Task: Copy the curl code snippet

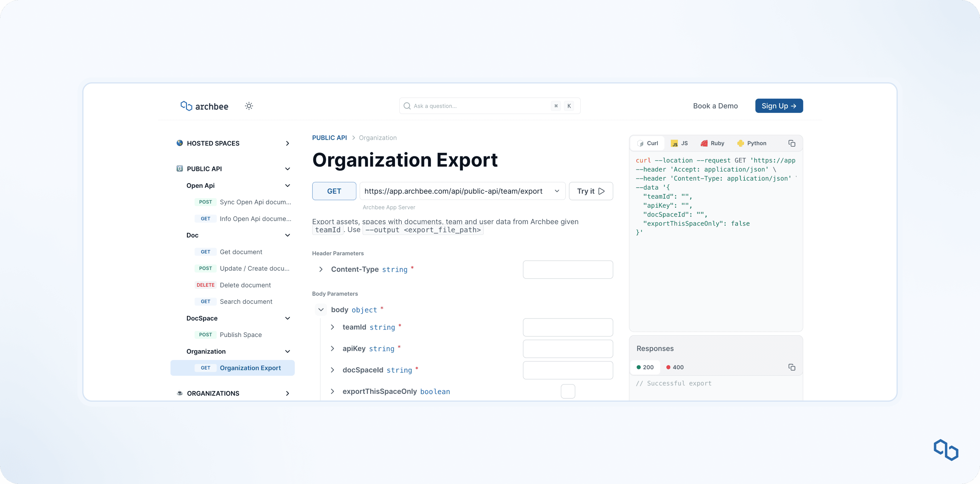Action: tap(792, 143)
